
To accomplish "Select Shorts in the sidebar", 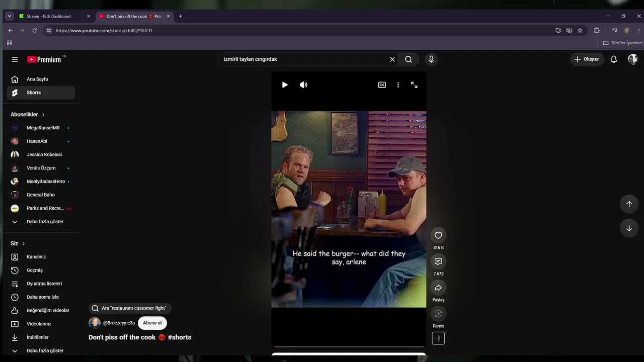I will click(x=41, y=93).
